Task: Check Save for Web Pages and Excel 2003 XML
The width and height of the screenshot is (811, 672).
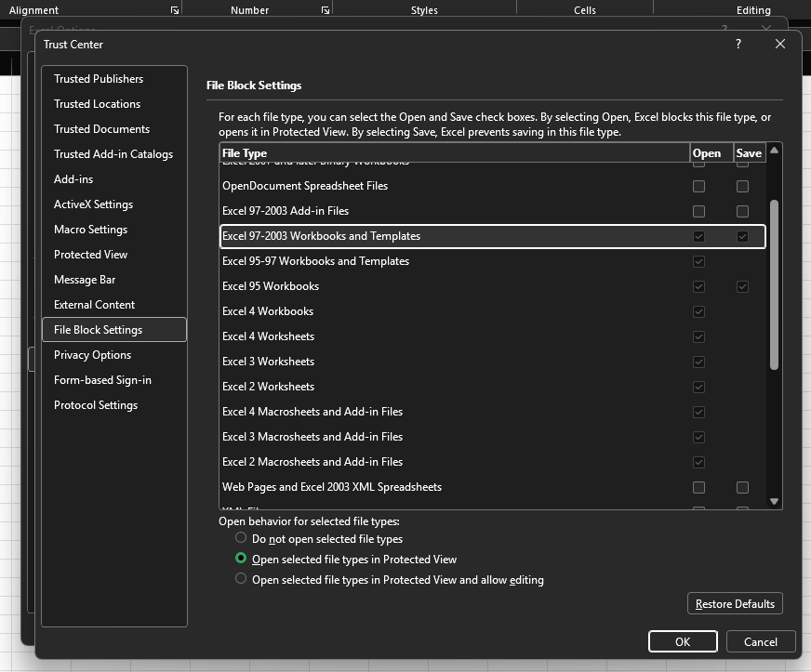Action: pos(742,487)
